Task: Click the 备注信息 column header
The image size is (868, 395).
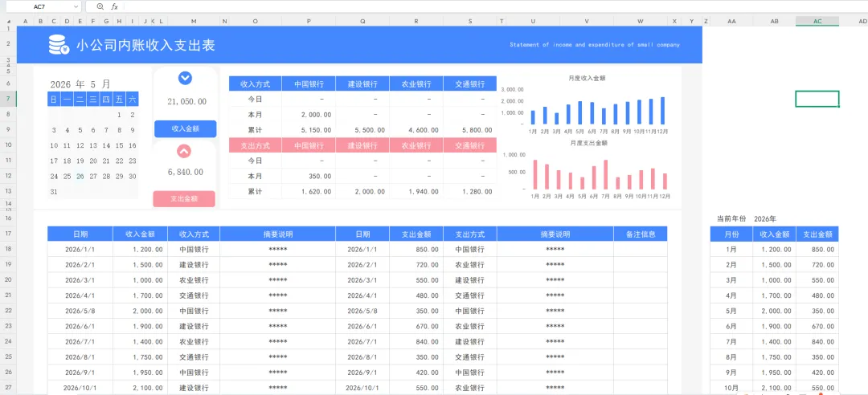Action: coord(641,234)
